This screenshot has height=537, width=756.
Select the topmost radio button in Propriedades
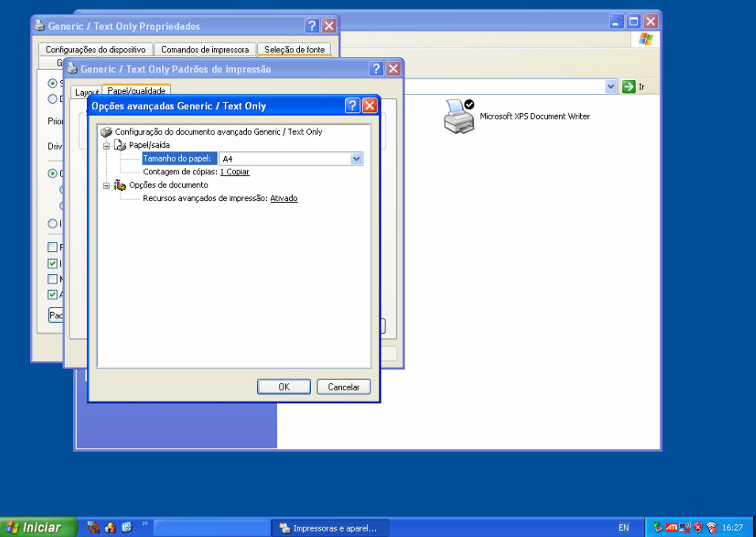53,83
